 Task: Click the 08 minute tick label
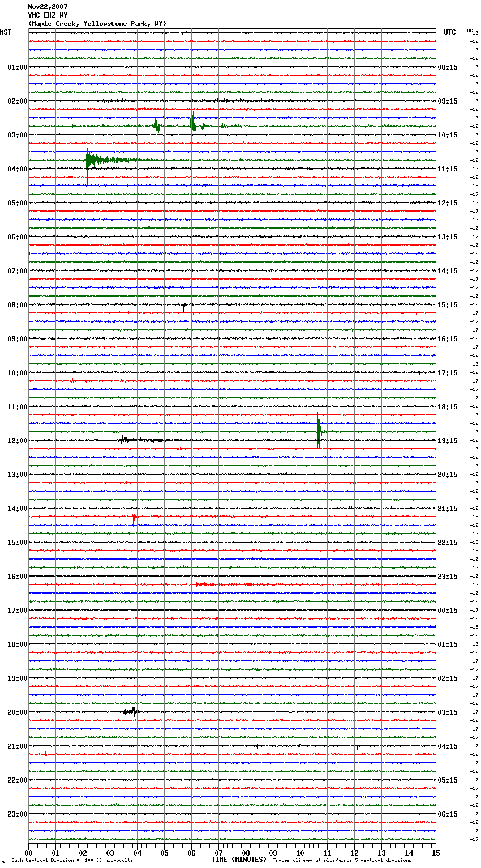click(x=246, y=853)
